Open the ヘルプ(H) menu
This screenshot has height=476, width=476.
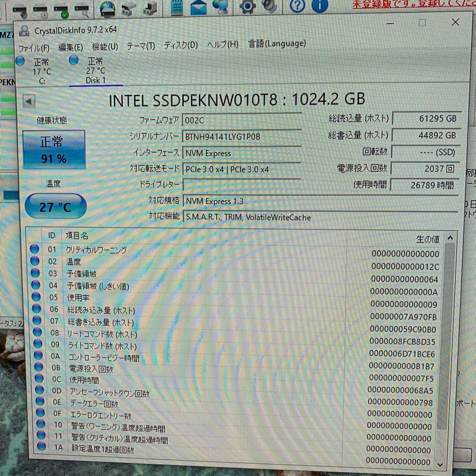coord(223,45)
